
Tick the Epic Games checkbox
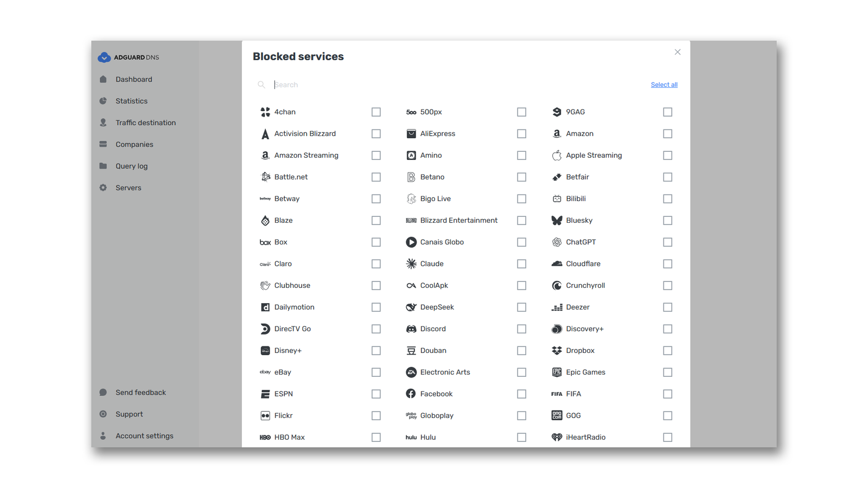pos(667,372)
